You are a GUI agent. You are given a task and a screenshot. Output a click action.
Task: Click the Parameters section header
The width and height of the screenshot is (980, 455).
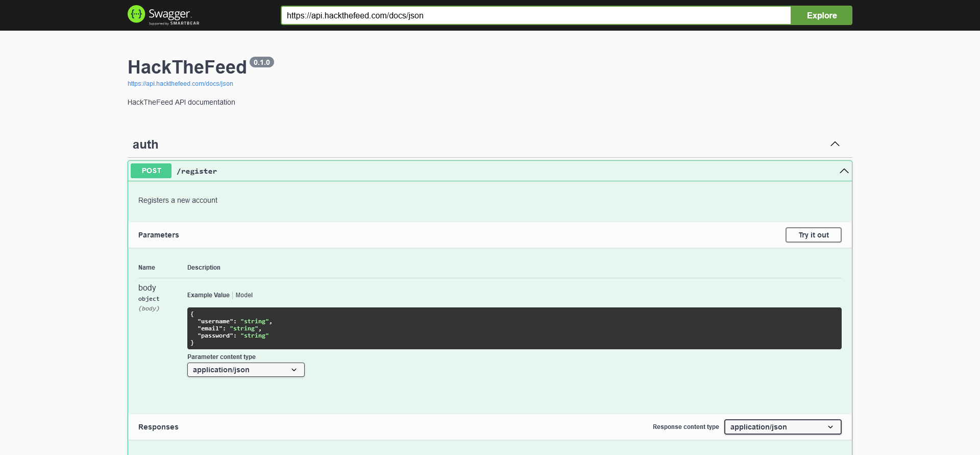(159, 235)
